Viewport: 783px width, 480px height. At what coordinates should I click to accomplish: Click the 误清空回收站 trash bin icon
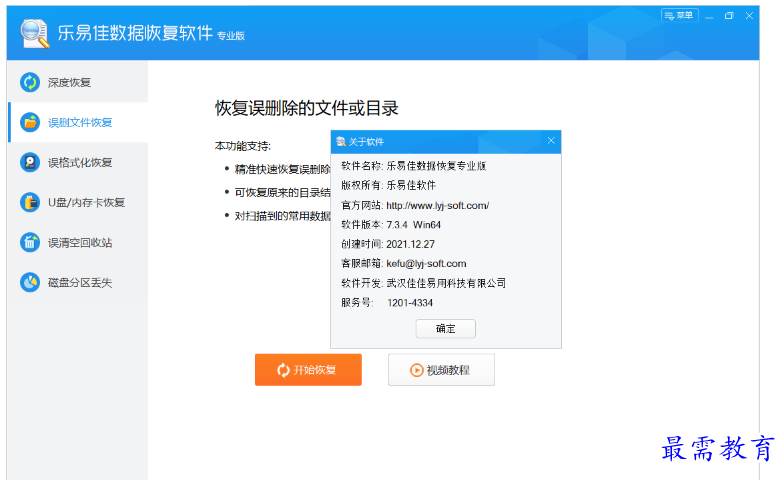[30, 242]
